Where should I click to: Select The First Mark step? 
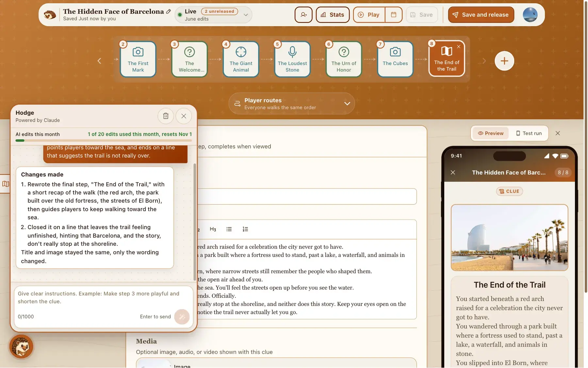click(138, 59)
